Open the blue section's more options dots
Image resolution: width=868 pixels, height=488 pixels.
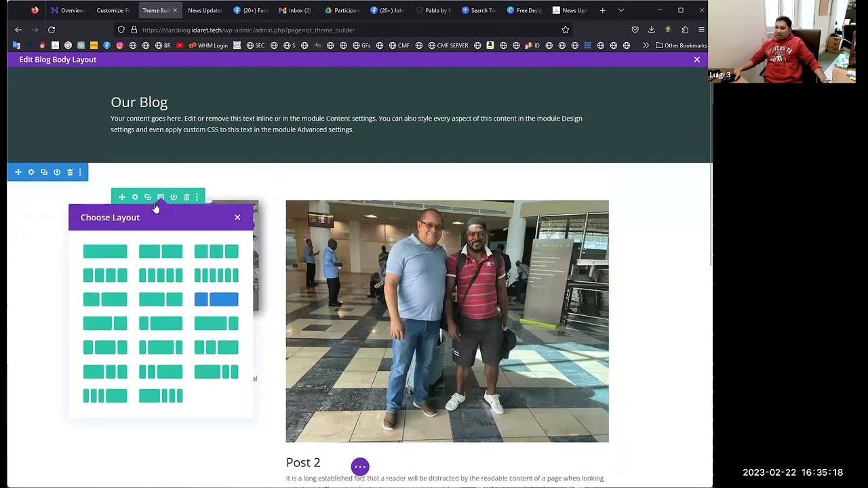pos(80,172)
